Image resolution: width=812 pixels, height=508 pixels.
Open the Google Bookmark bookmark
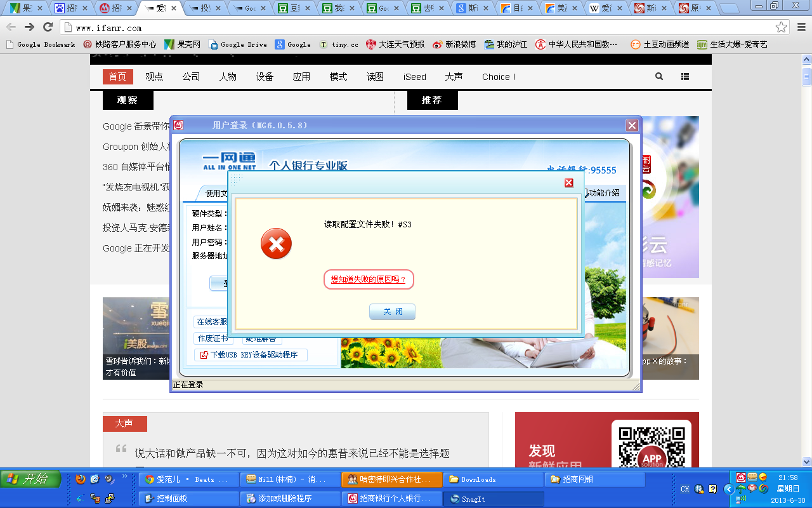tap(41, 44)
